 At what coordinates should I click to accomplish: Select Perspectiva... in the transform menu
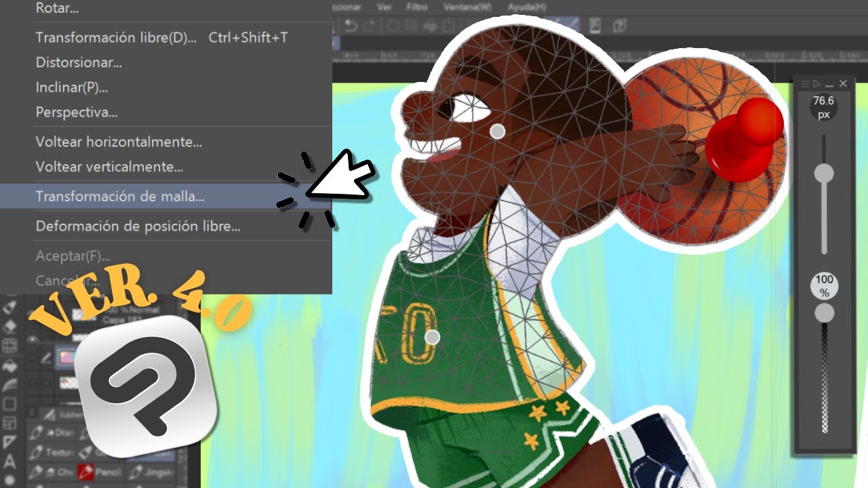tap(77, 112)
